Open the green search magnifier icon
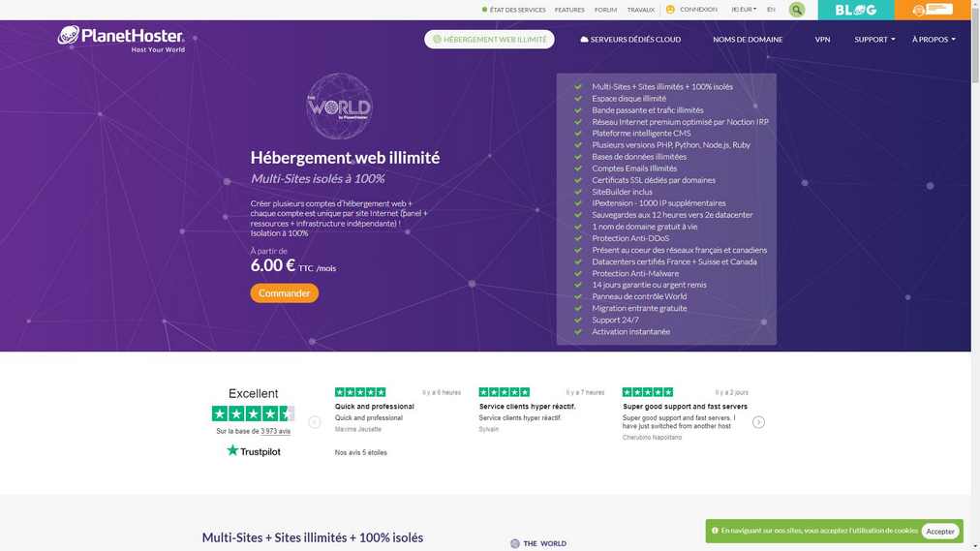The height and width of the screenshot is (551, 980). pyautogui.click(x=796, y=10)
